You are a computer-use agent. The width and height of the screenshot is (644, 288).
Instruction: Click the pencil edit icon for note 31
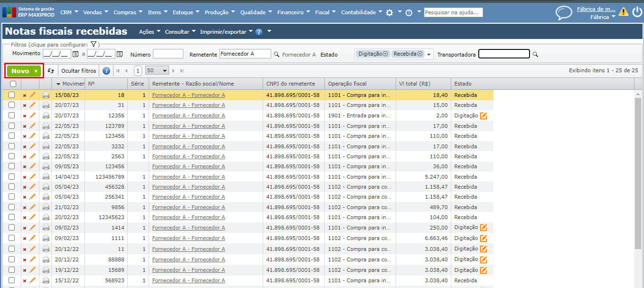tap(33, 105)
